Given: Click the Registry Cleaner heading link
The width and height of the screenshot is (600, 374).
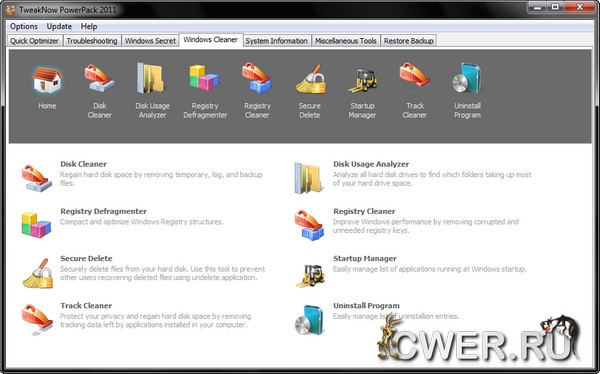Looking at the screenshot, I should click(364, 211).
